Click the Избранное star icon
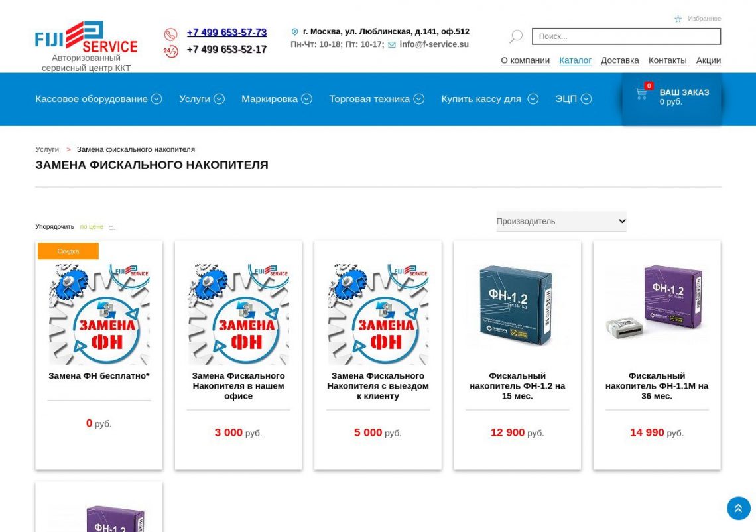 pyautogui.click(x=678, y=19)
